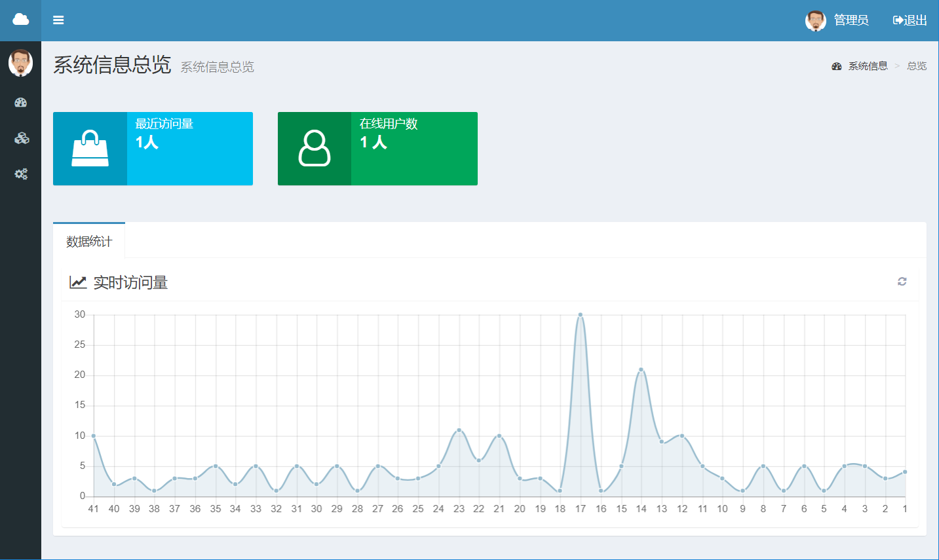Click the online user silhouette icon

pyautogui.click(x=315, y=148)
